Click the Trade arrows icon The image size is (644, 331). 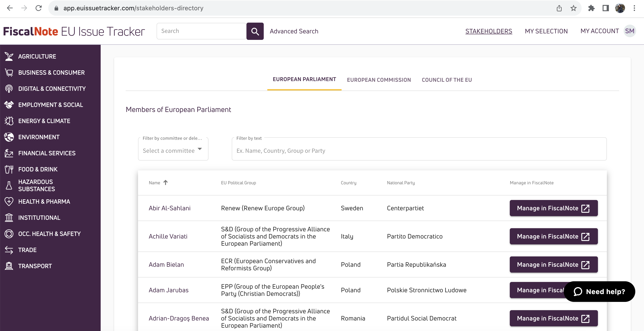point(9,250)
